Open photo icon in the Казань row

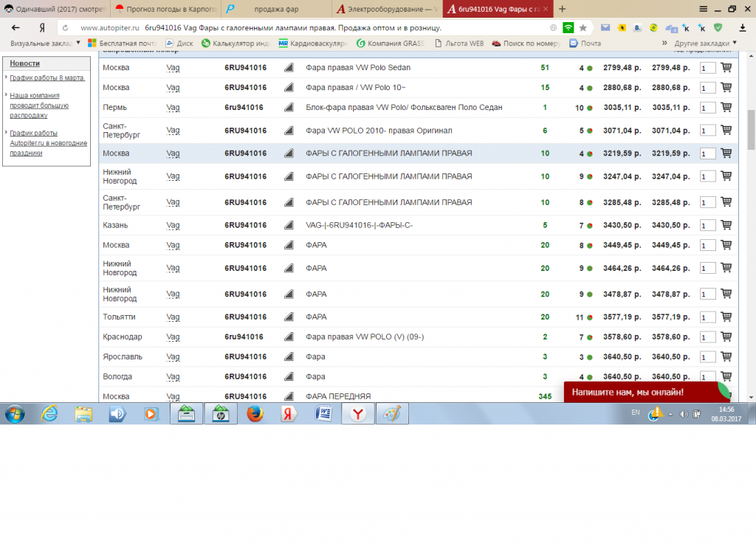[289, 224]
